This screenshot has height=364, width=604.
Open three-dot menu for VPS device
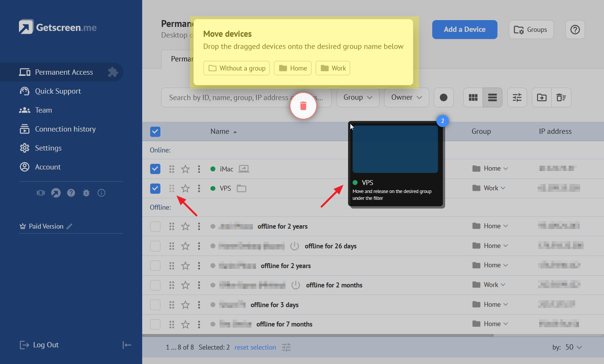[x=199, y=188]
